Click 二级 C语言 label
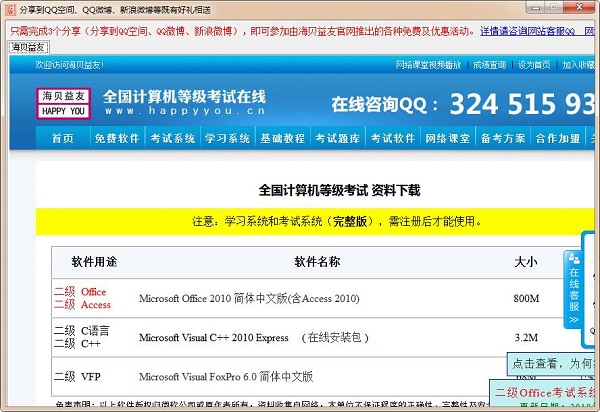This screenshot has height=412, width=600. 82,331
